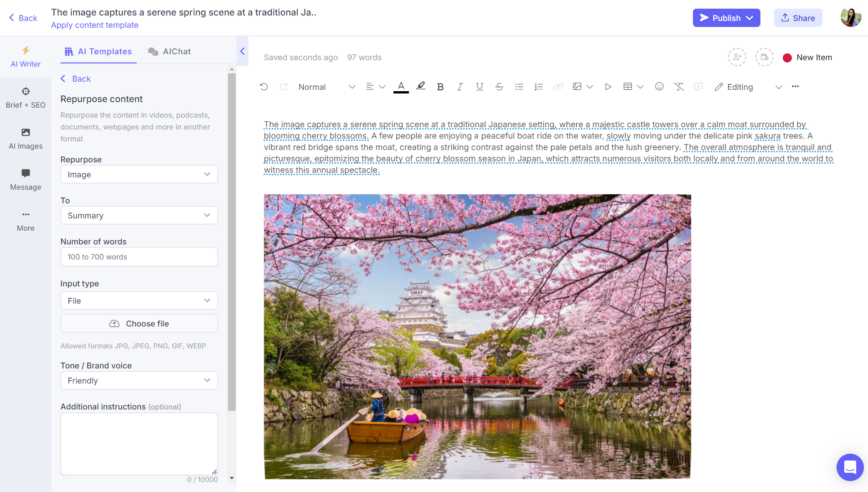Expand the To dropdown set to Summary

pyautogui.click(x=139, y=215)
